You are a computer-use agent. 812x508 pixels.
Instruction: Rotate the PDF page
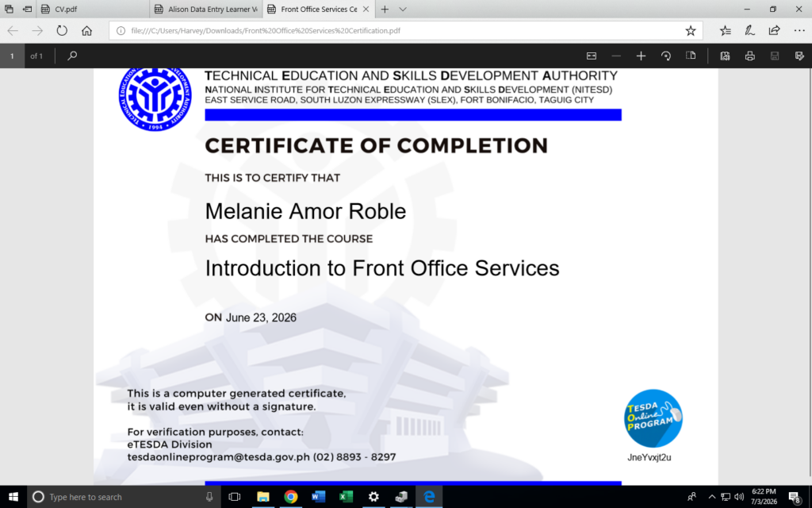click(x=666, y=56)
